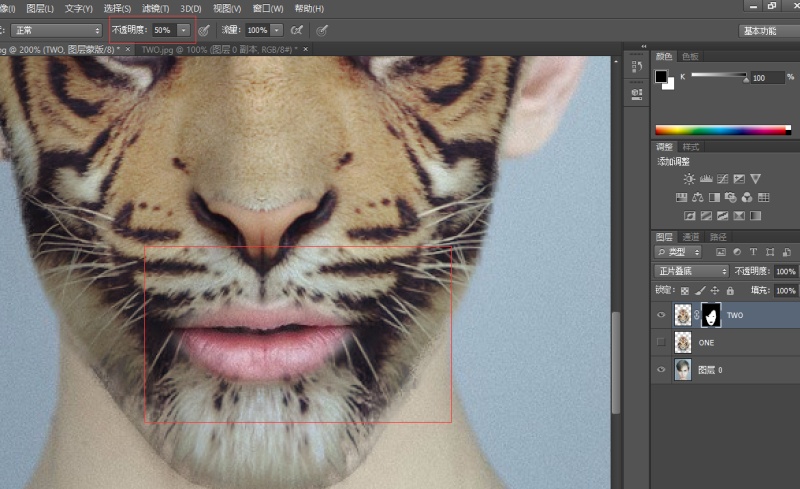Hide the 图层 0 layer
Image resolution: width=800 pixels, height=489 pixels.
click(x=661, y=370)
